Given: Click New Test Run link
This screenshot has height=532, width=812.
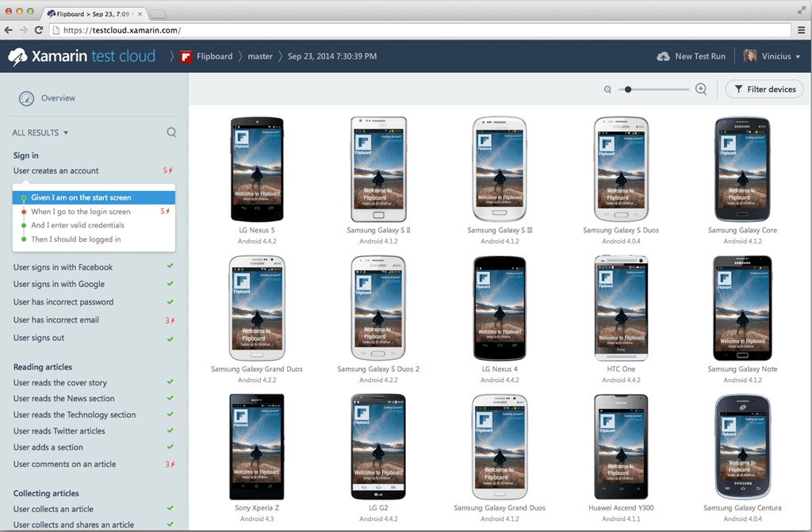Looking at the screenshot, I should 700,56.
